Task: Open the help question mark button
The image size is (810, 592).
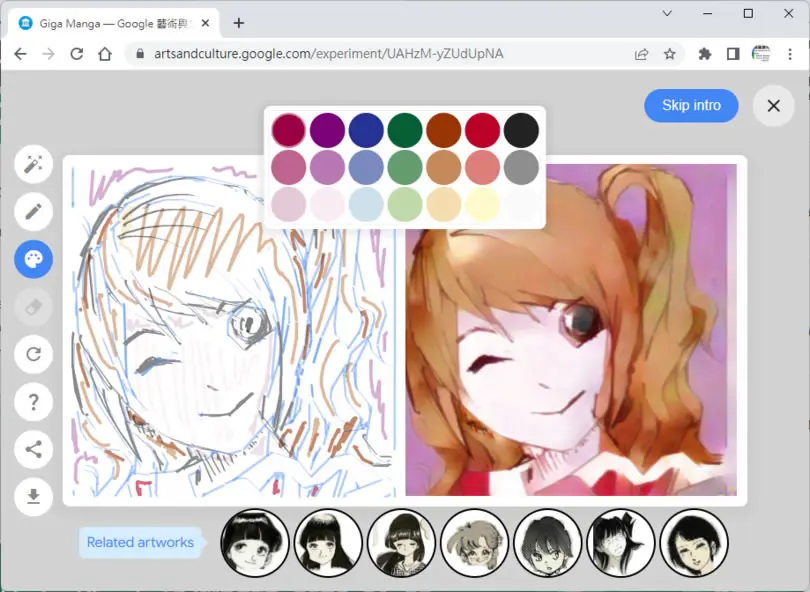Action: tap(34, 402)
